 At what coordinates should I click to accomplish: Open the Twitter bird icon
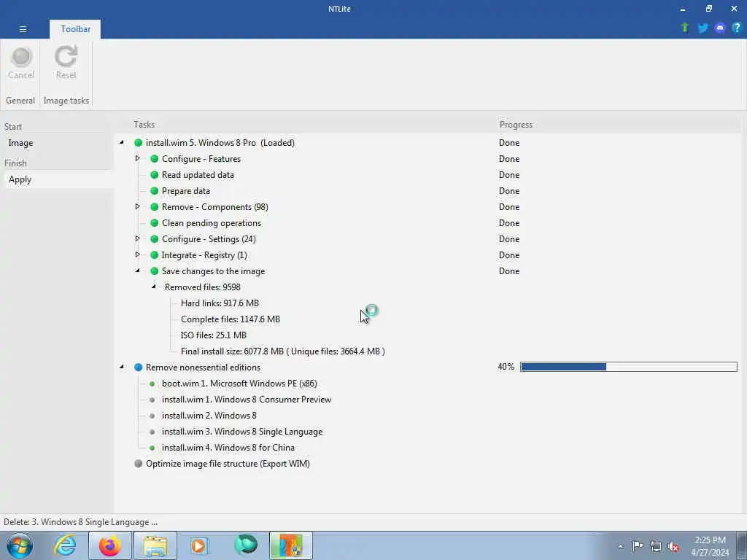point(703,28)
